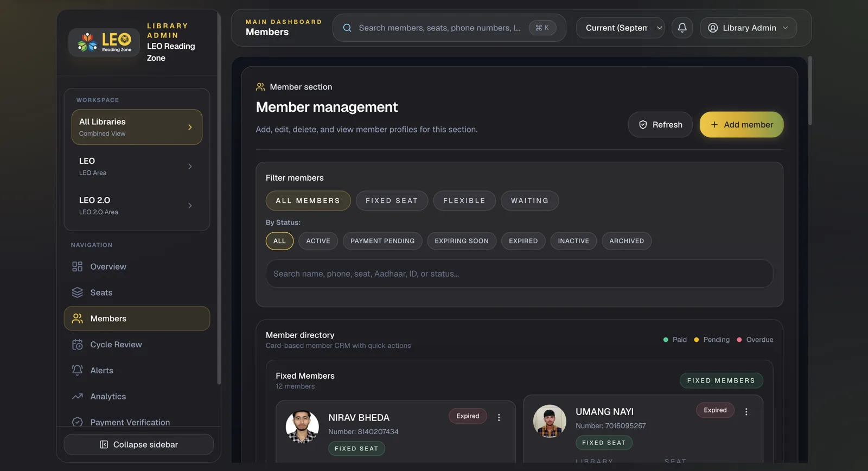This screenshot has width=868, height=471.
Task: Open UMANG NAYI's three-dot menu
Action: pyautogui.click(x=746, y=412)
